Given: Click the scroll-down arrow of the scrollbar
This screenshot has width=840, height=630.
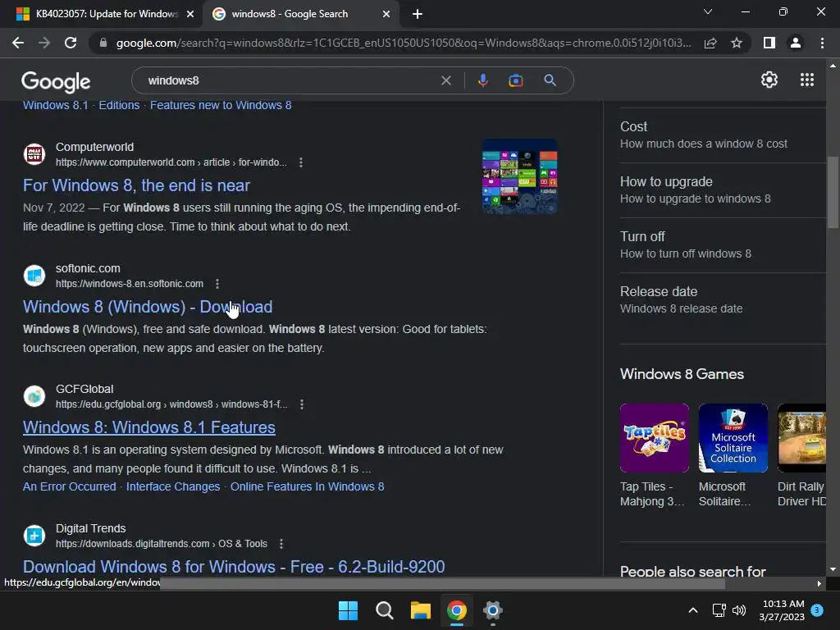Looking at the screenshot, I should (833, 569).
